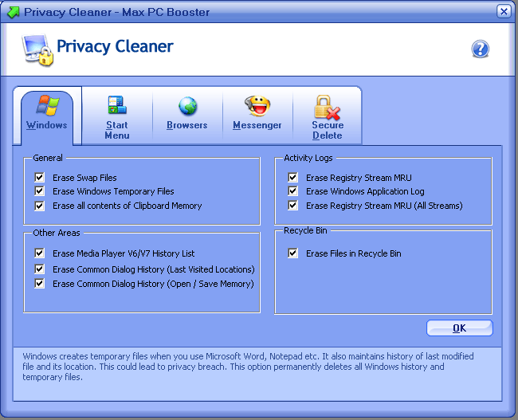Go to the Secure Delete tab
The width and height of the screenshot is (518, 420).
(328, 116)
